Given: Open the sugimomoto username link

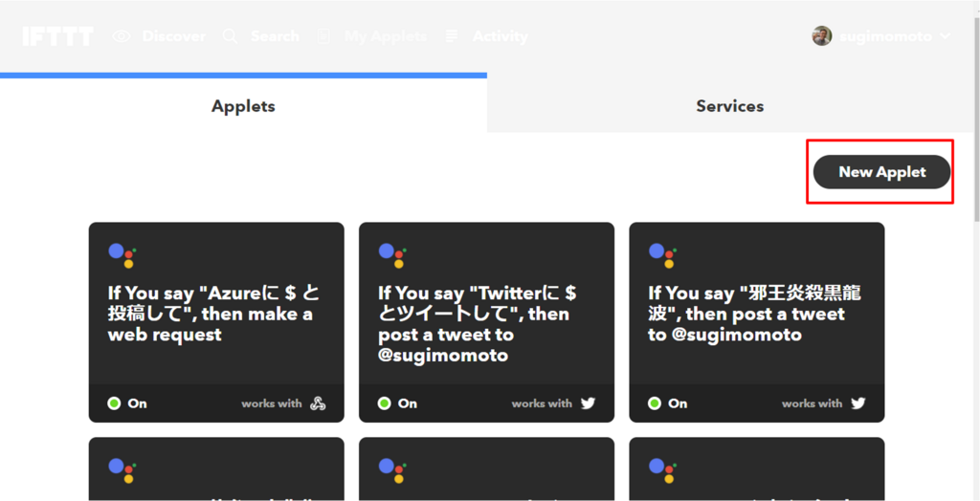Looking at the screenshot, I should [x=885, y=36].
